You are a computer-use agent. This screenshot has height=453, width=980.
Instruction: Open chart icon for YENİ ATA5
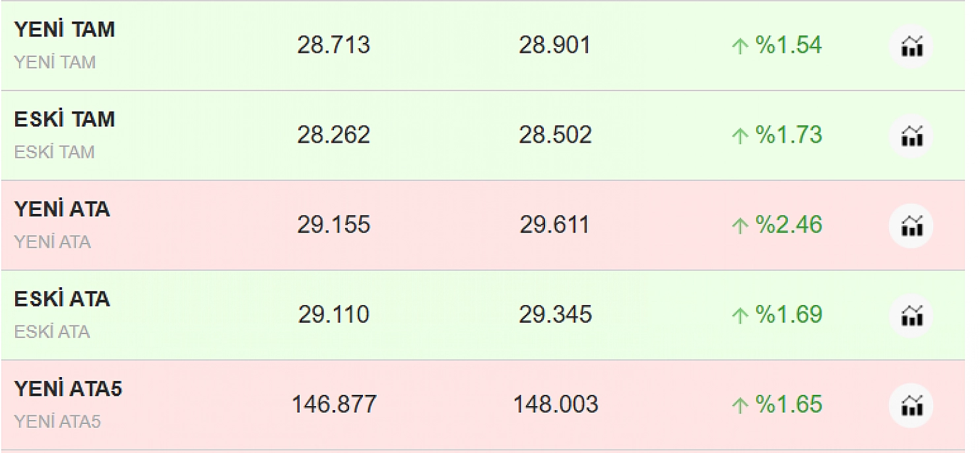pos(911,405)
